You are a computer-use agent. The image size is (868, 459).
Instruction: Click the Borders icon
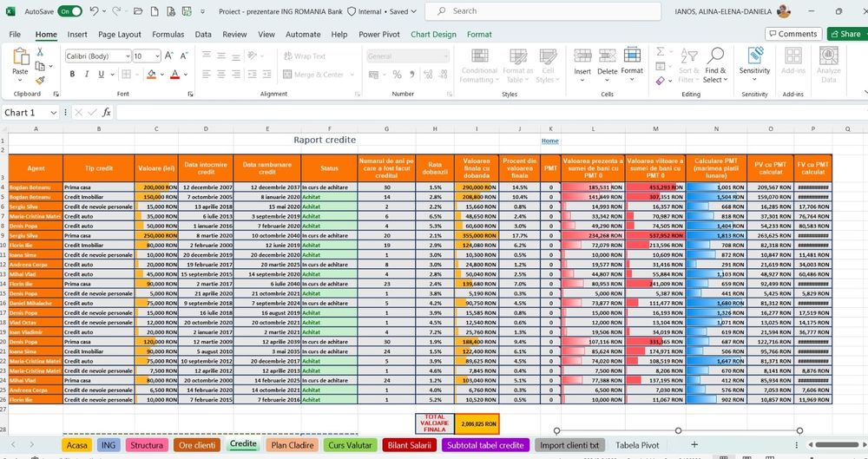126,75
